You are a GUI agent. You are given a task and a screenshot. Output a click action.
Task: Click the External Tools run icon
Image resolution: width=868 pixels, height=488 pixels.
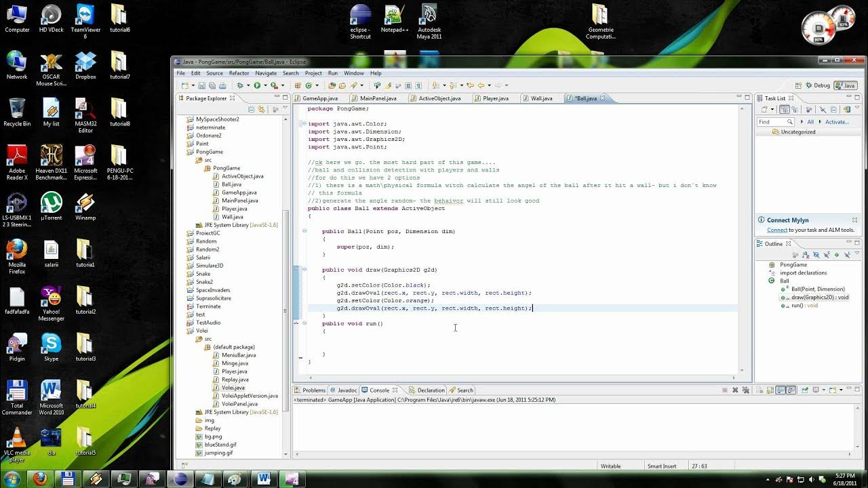275,85
